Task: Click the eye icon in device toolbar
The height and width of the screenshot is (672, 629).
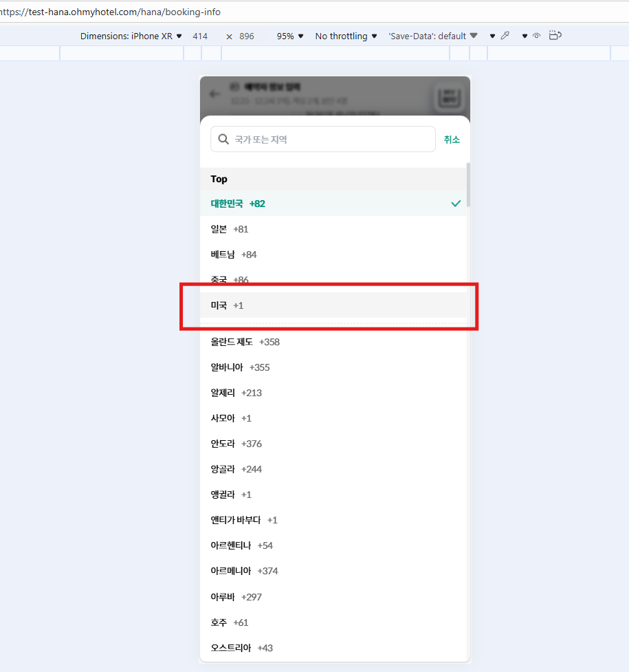Action: (536, 36)
